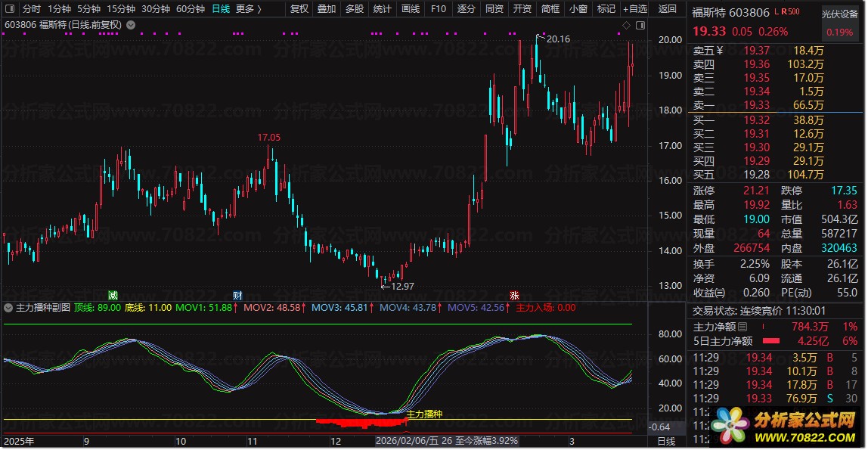Click the green 减 event marker
This screenshot has height=450, width=868.
(113, 295)
